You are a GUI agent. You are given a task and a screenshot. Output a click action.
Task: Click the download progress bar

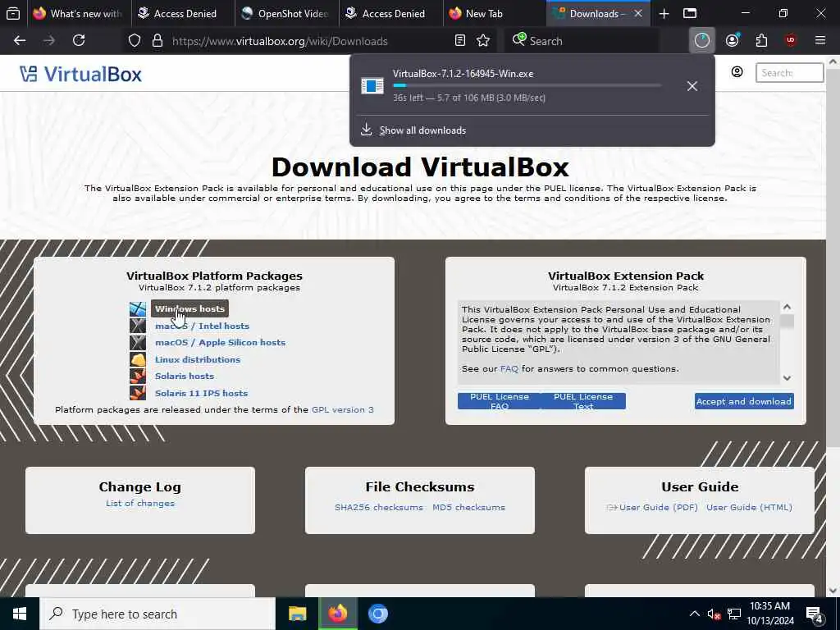click(x=527, y=85)
